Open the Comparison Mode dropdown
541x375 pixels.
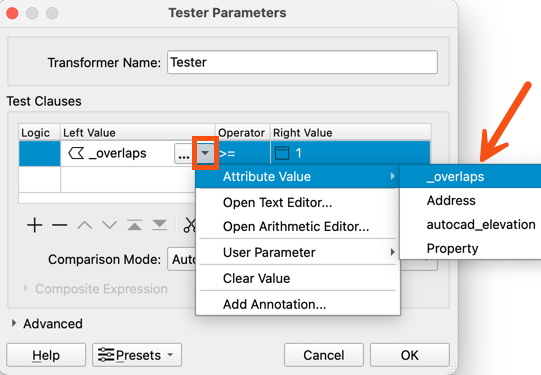point(302,259)
